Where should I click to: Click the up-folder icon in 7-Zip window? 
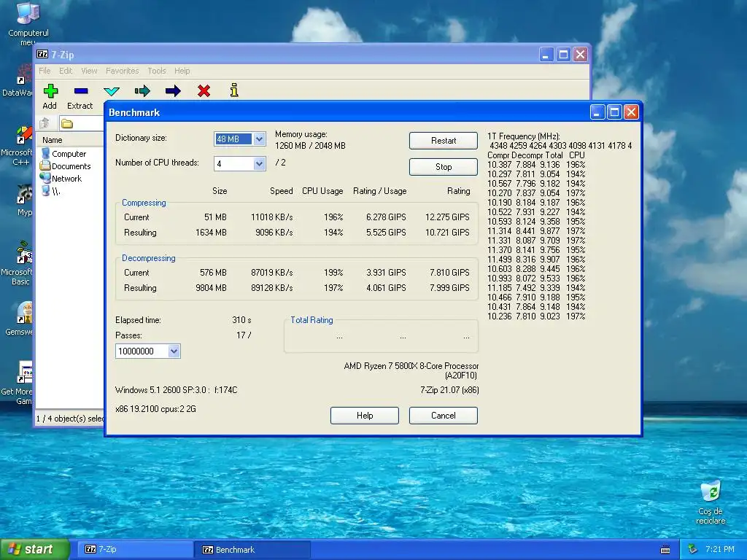tap(44, 123)
